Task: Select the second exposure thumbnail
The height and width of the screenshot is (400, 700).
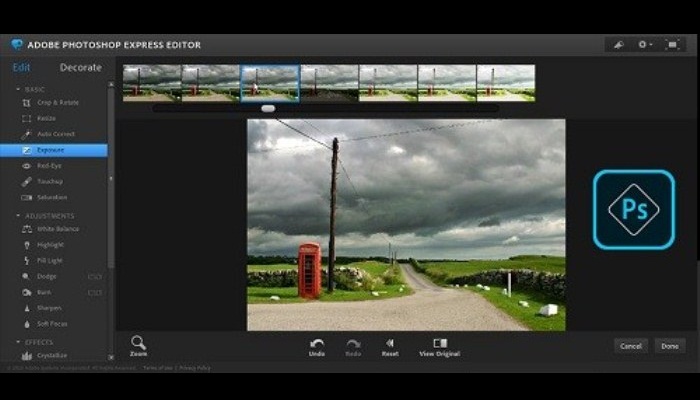Action: pos(211,83)
